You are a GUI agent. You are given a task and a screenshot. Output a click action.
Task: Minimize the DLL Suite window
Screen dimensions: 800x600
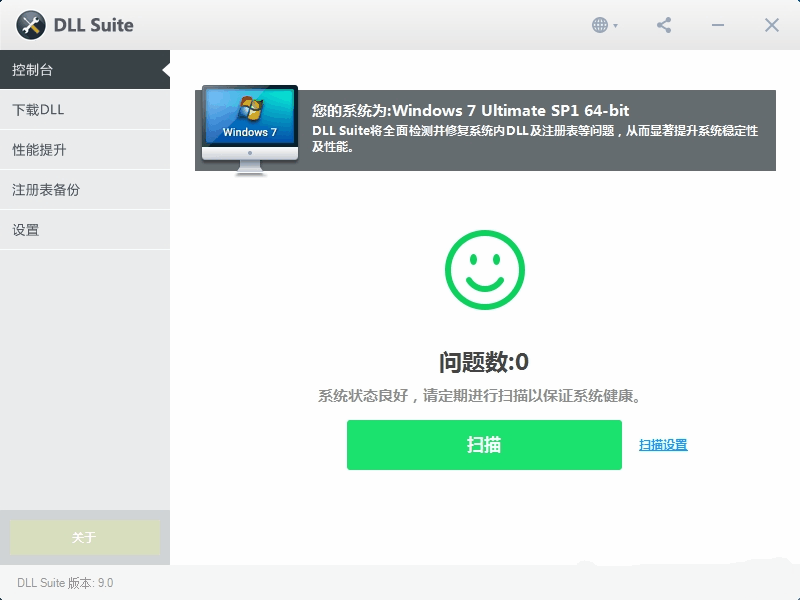[x=718, y=25]
